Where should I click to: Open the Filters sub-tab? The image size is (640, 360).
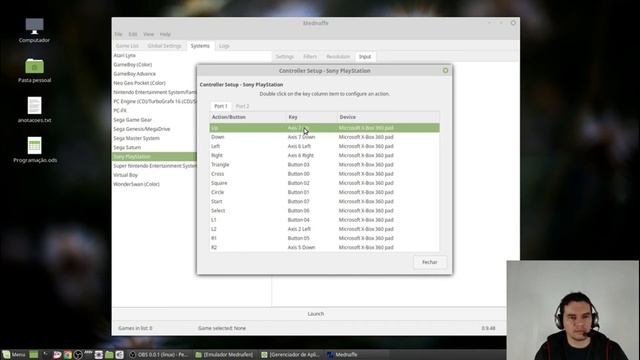[310, 57]
